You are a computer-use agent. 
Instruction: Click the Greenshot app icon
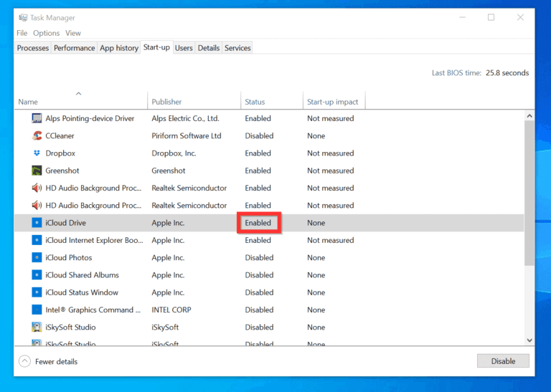[37, 171]
